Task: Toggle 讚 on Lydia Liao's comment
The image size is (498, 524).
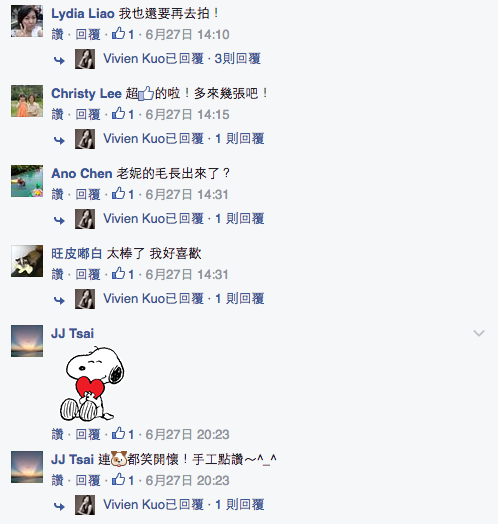Action: pos(57,34)
